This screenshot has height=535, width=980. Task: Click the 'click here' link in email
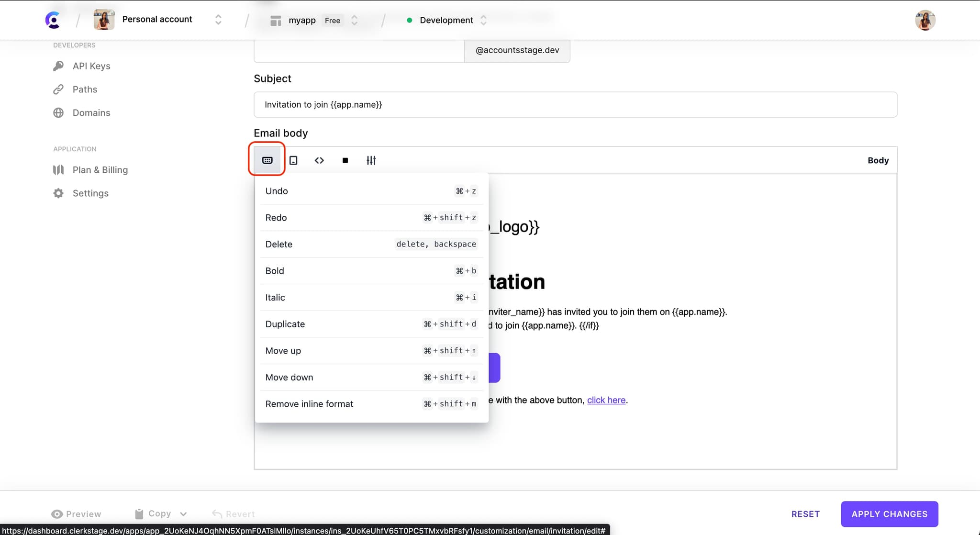coord(606,400)
